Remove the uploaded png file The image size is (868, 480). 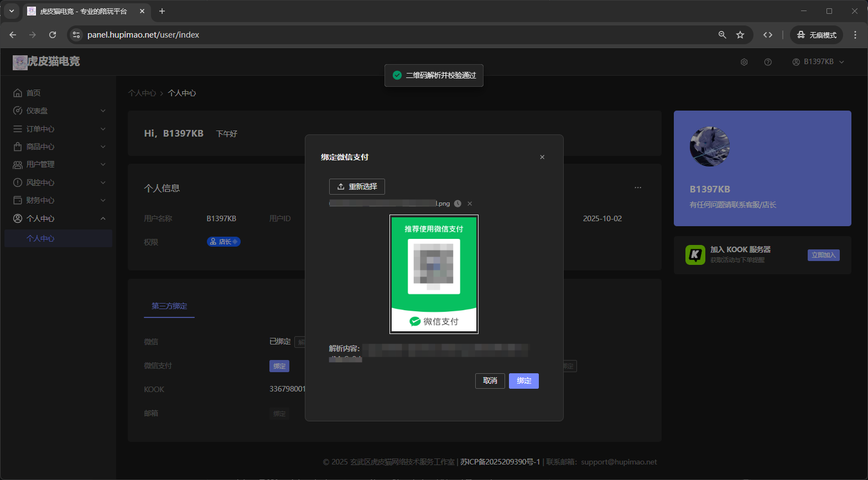click(x=470, y=204)
